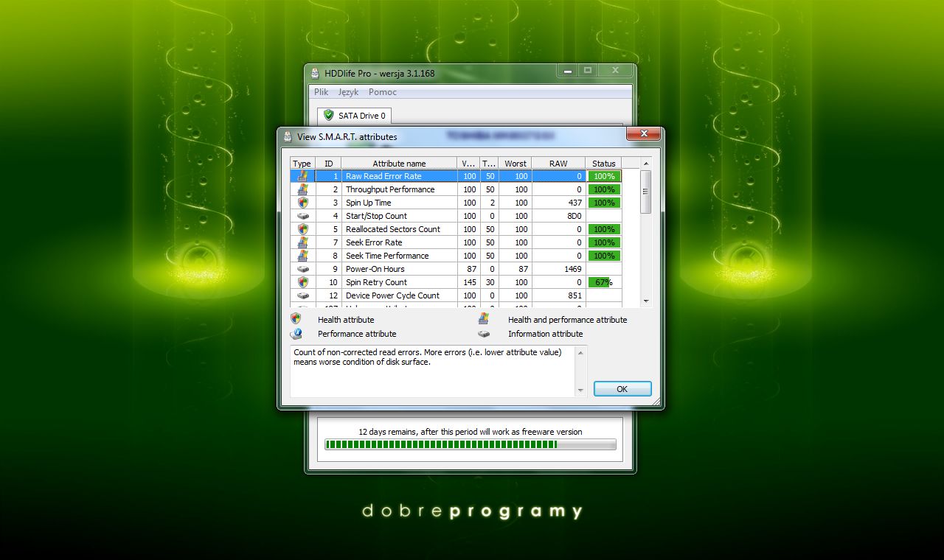
Task: Click the Health attribute legend shield icon
Action: pyautogui.click(x=296, y=319)
